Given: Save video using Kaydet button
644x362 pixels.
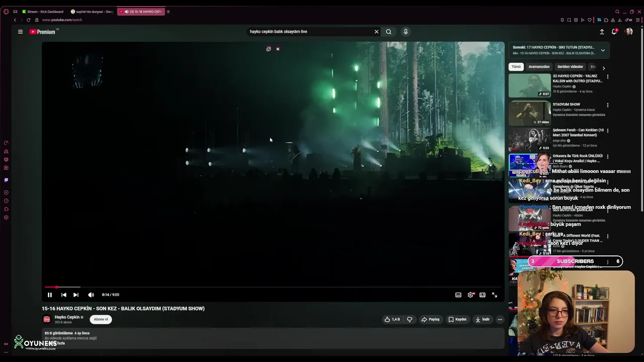Looking at the screenshot, I should 457,319.
